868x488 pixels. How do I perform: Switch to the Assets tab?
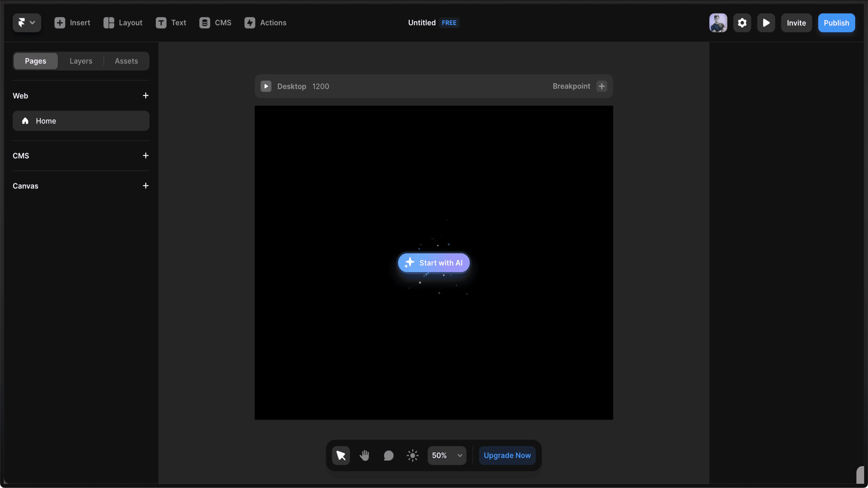point(126,61)
